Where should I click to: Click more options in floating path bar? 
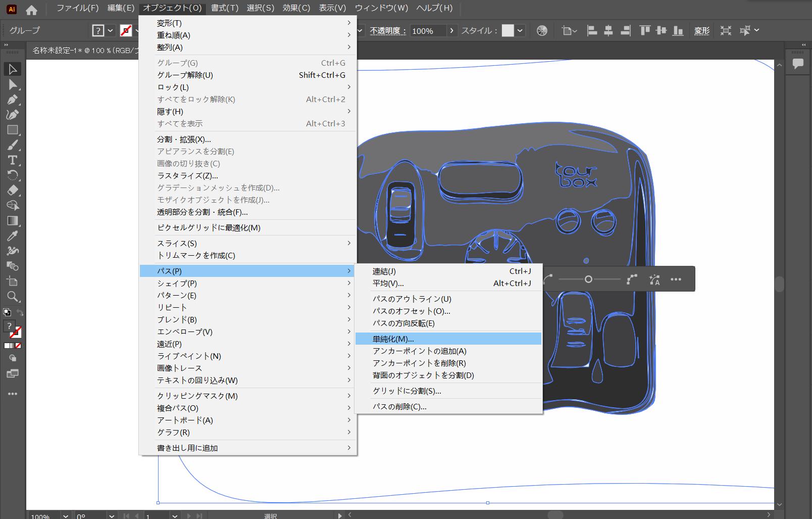(676, 279)
